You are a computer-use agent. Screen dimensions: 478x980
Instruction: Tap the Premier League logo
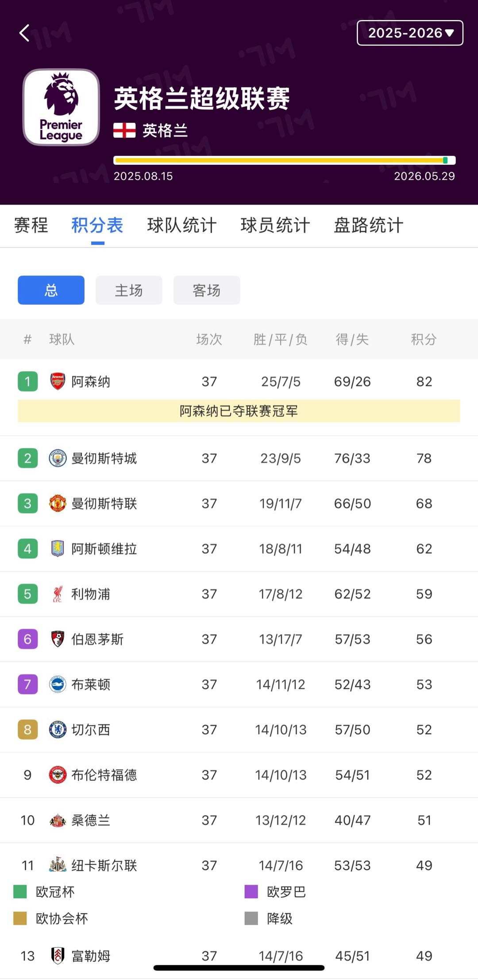pos(61,107)
